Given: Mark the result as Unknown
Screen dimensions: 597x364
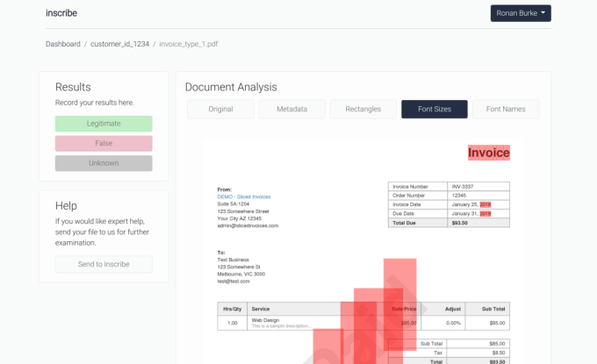Looking at the screenshot, I should coord(104,163).
